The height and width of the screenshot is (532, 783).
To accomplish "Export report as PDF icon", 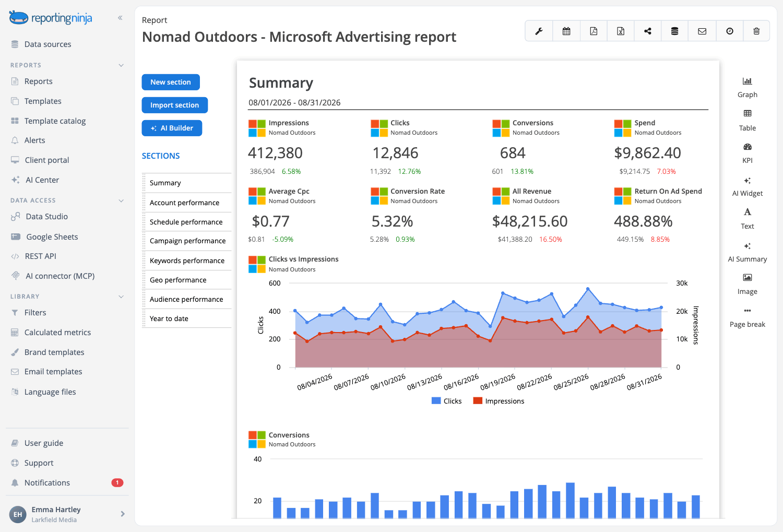I will coord(594,31).
